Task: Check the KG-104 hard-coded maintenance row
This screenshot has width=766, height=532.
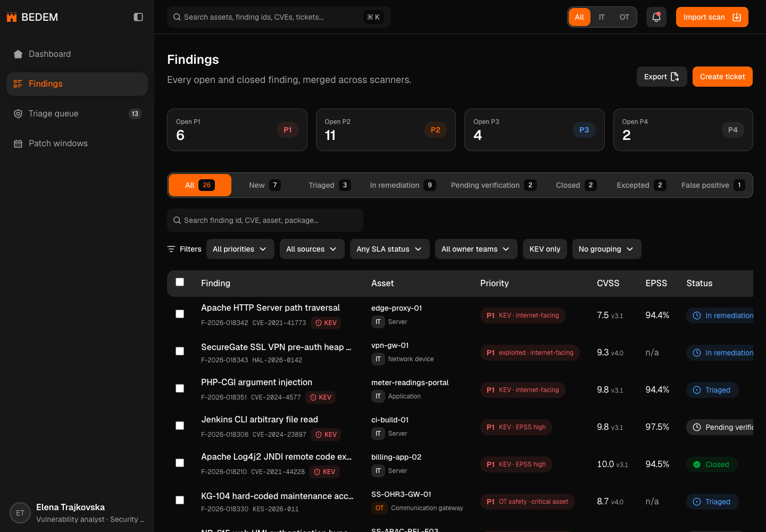Action: [x=180, y=500]
